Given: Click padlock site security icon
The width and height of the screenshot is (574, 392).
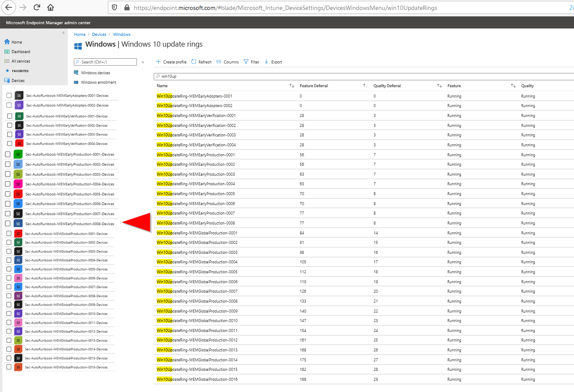Looking at the screenshot, I should point(127,7).
